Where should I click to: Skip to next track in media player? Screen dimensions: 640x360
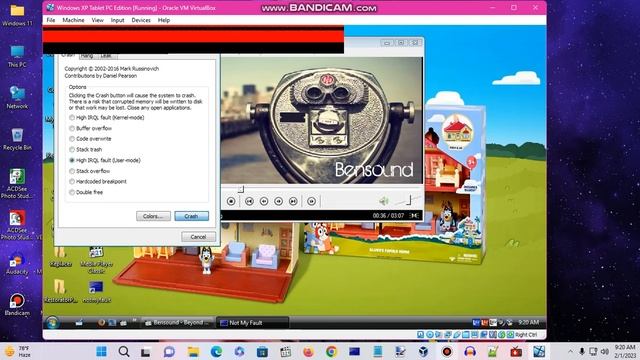(293, 201)
